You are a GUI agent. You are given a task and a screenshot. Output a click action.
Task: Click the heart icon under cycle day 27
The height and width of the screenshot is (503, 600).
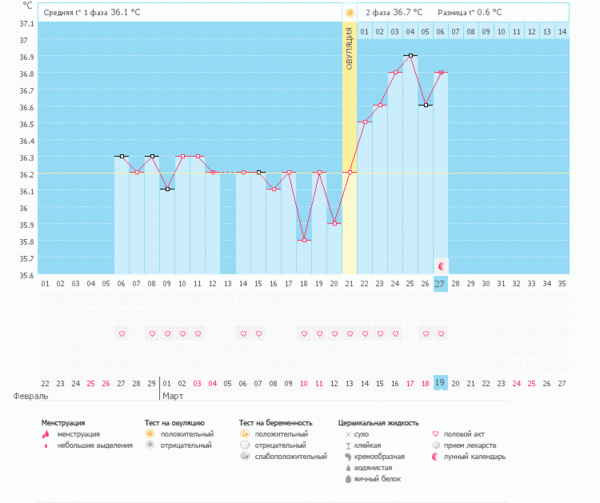click(x=441, y=333)
